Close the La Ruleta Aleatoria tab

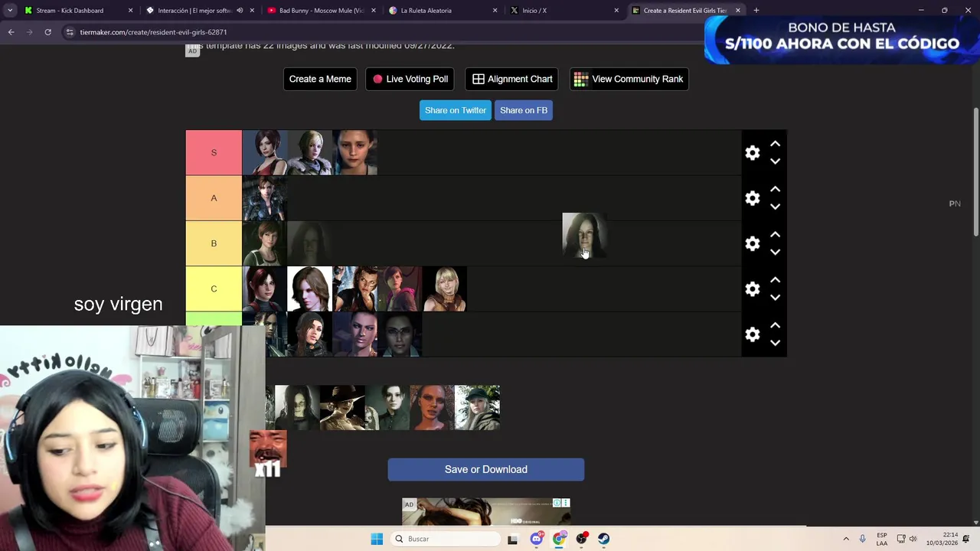495,11
